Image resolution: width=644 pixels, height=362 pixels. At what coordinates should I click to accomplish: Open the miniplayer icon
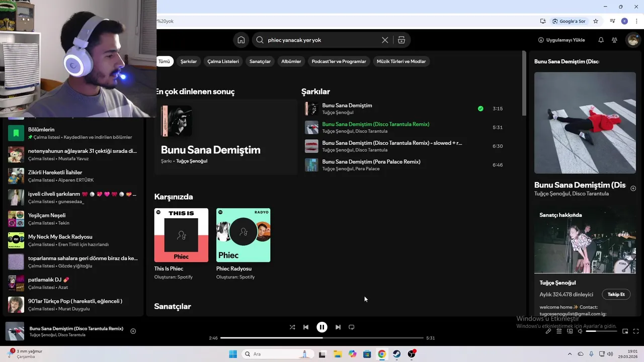625,331
